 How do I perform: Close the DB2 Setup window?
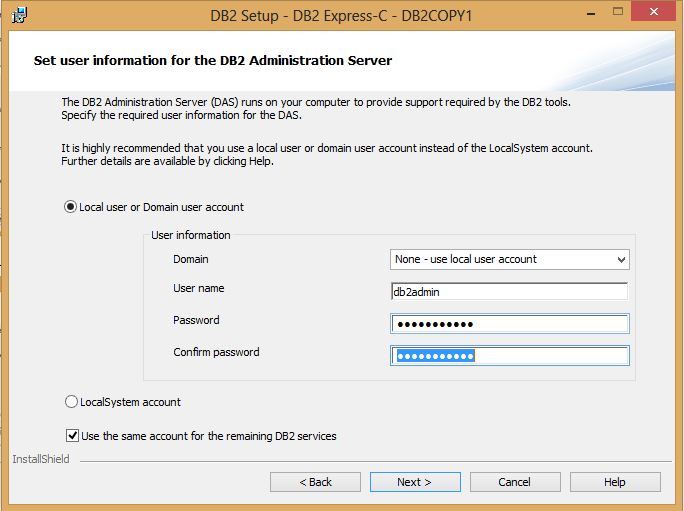coord(653,11)
